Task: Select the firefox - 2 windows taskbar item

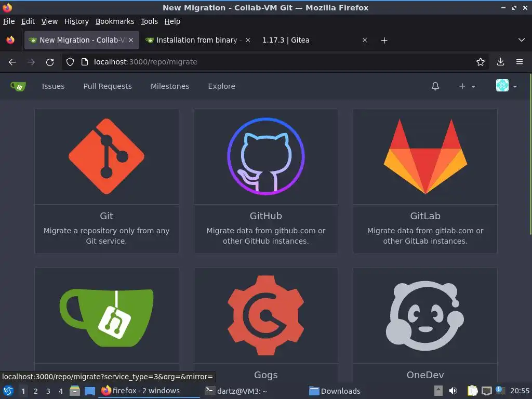Action: (149, 391)
